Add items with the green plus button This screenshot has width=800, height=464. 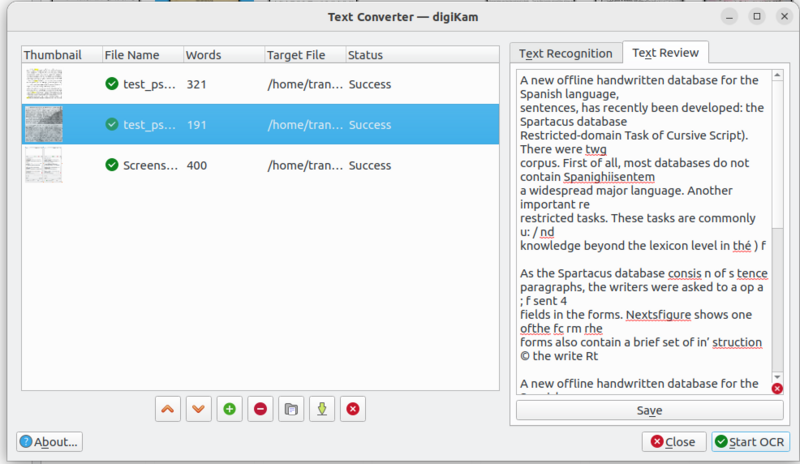[230, 408]
